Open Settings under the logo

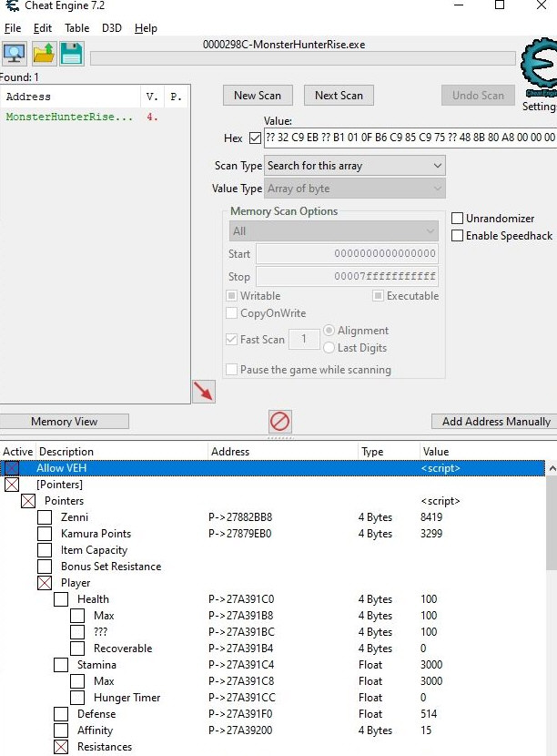(539, 106)
